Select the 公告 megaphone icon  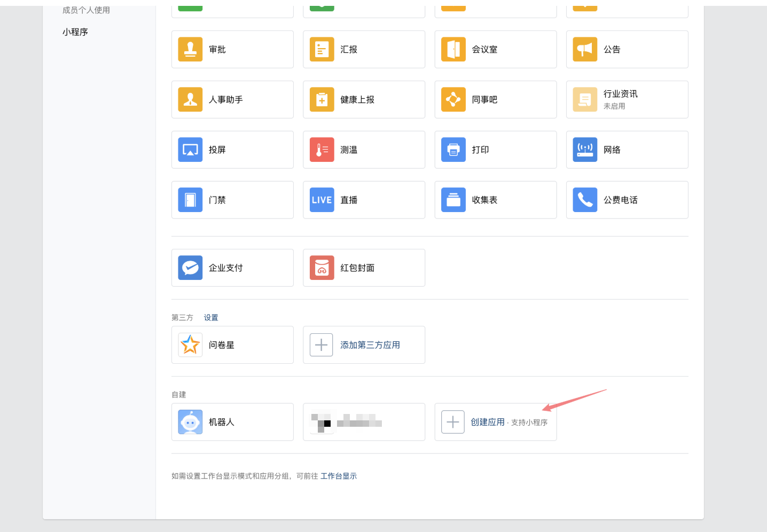click(585, 50)
